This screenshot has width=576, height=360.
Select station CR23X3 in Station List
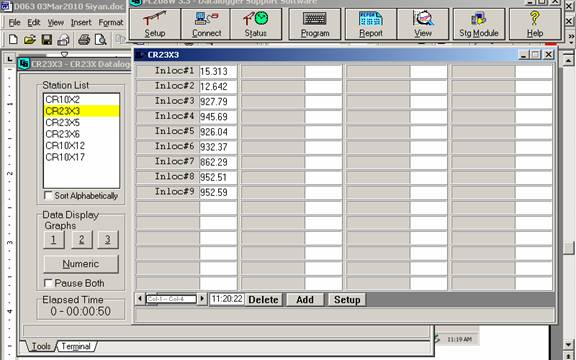click(81, 111)
